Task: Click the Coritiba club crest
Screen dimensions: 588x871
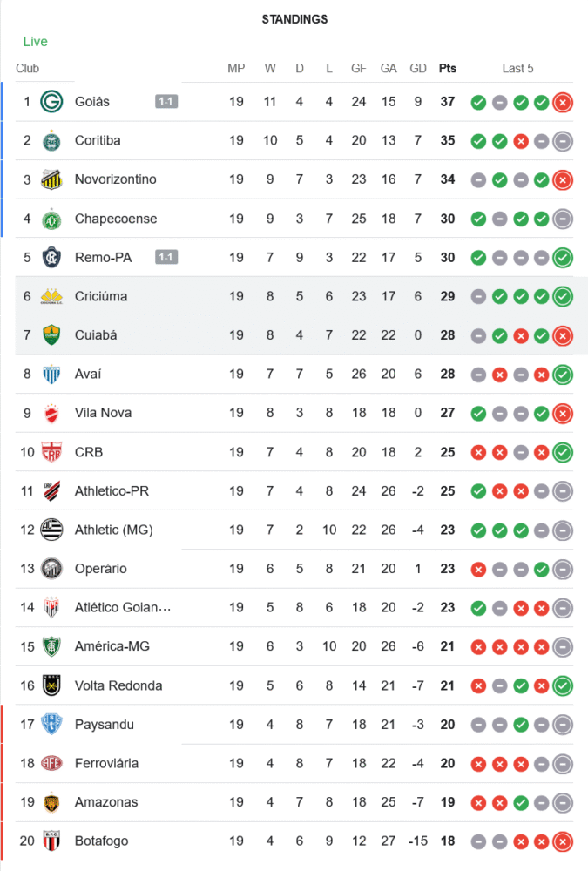Action: 52,141
